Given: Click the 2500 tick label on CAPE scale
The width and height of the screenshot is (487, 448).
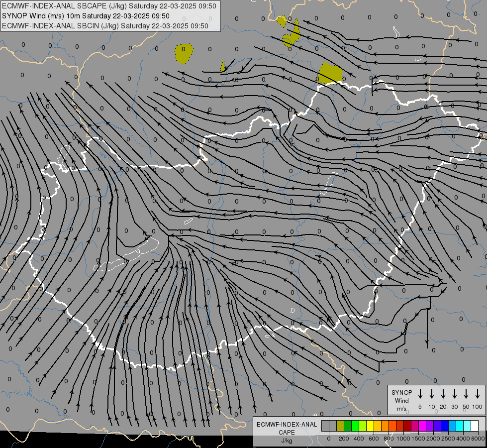Looking at the screenshot, I should [448, 439].
